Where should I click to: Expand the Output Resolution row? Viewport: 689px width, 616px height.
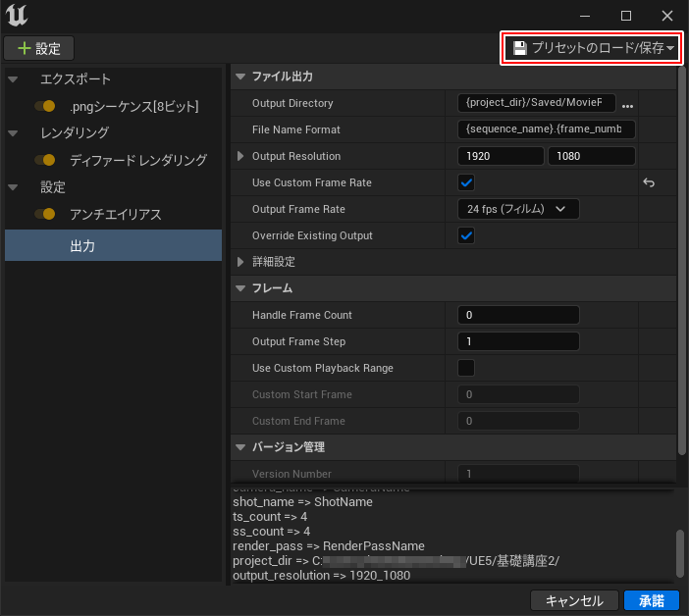pyautogui.click(x=241, y=156)
